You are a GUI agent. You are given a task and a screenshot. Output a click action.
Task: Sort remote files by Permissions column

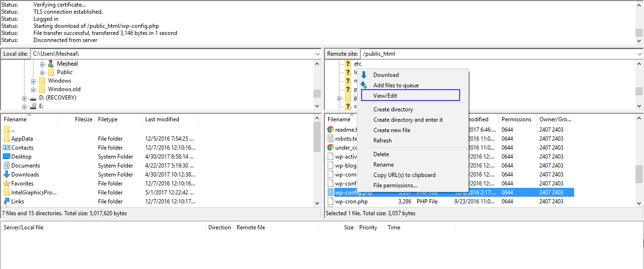[516, 119]
